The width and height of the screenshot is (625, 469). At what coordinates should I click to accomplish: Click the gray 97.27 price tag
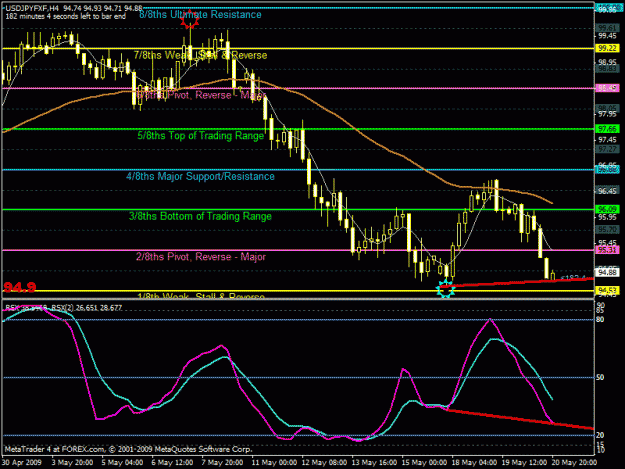607,149
